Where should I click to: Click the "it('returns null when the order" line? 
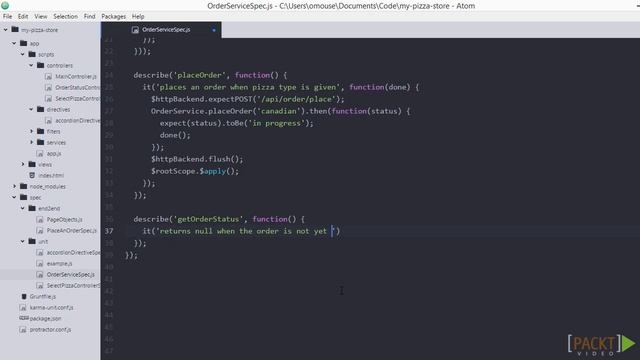coord(241,231)
